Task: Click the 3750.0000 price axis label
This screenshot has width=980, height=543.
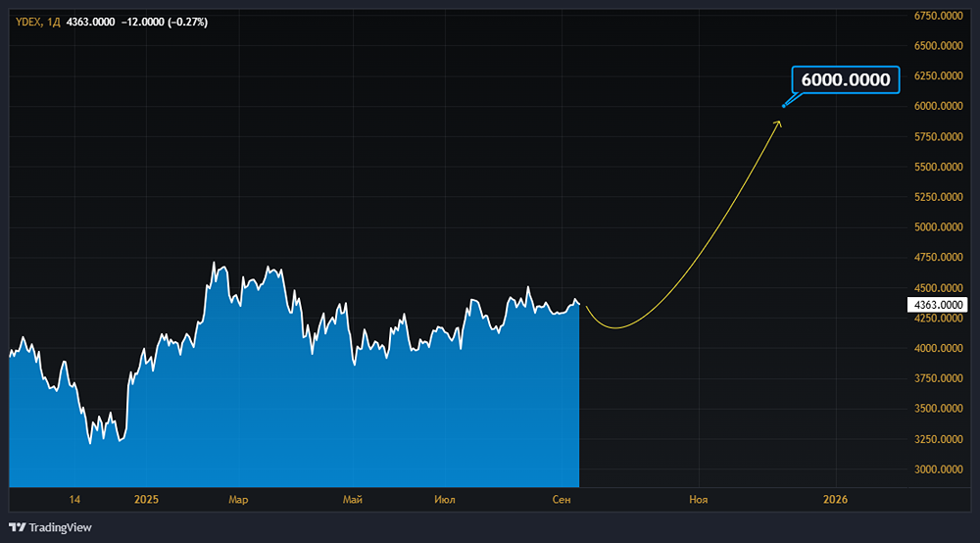Action: coord(938,378)
